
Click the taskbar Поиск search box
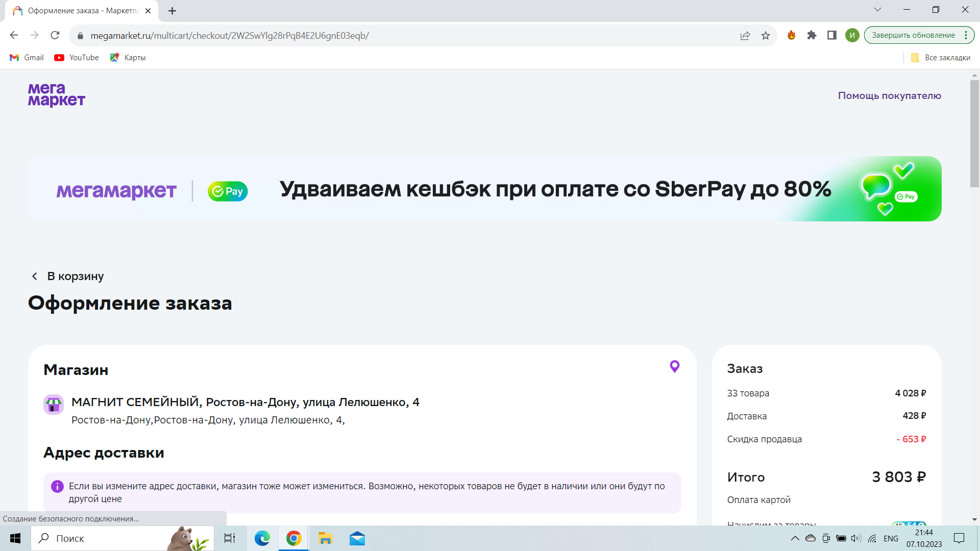coord(122,538)
